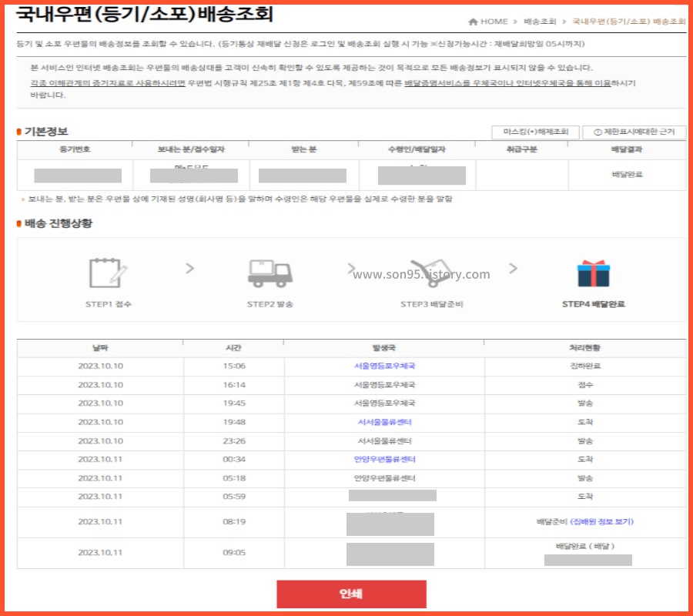
Task: Click the 마스킹(*)해제조회 button
Action: (x=535, y=132)
